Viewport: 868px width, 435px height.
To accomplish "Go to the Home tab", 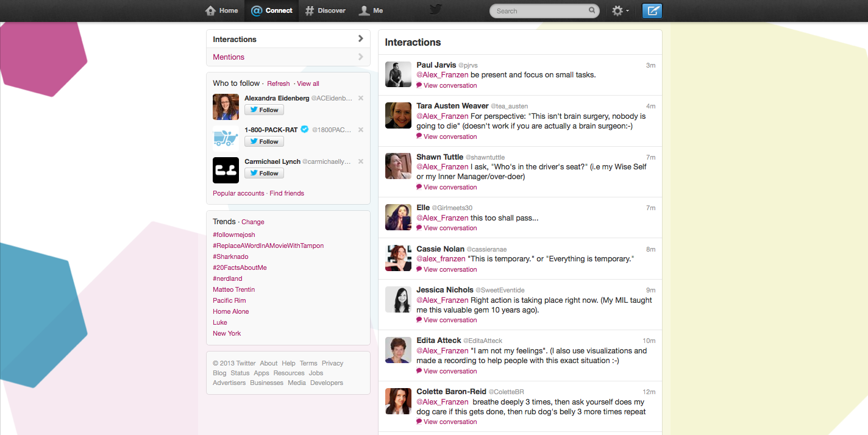I will 222,10.
